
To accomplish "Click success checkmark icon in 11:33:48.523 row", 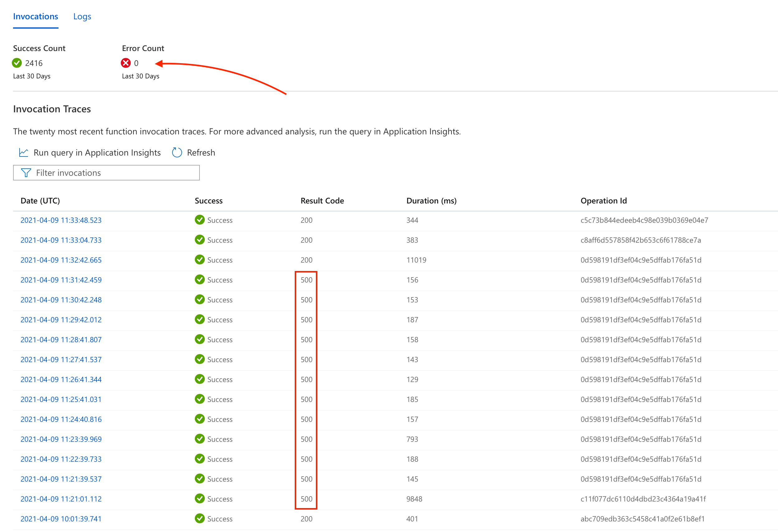I will tap(199, 220).
